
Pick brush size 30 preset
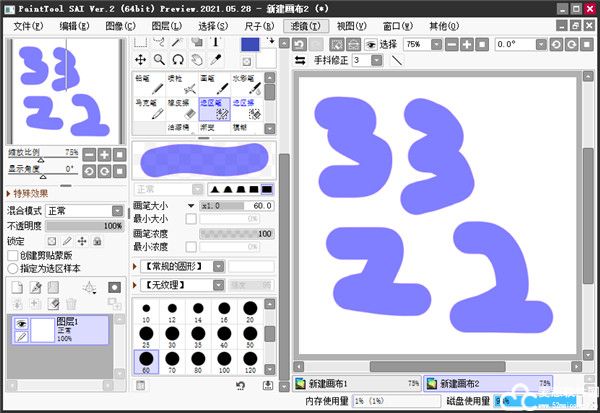pyautogui.click(x=170, y=333)
